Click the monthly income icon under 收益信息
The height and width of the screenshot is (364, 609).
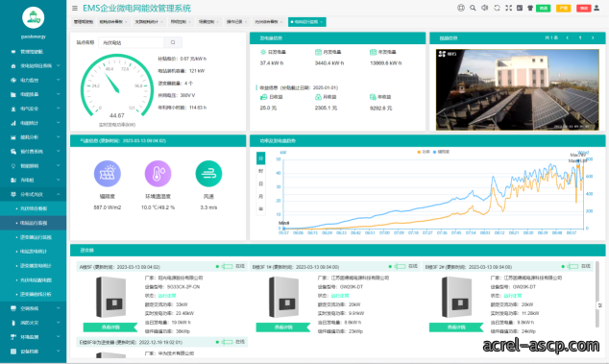point(318,97)
